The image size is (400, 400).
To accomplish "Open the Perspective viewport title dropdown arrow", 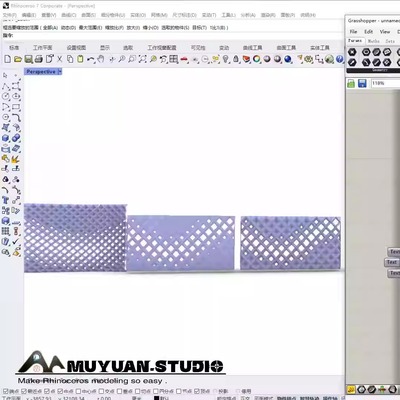I will [59, 72].
